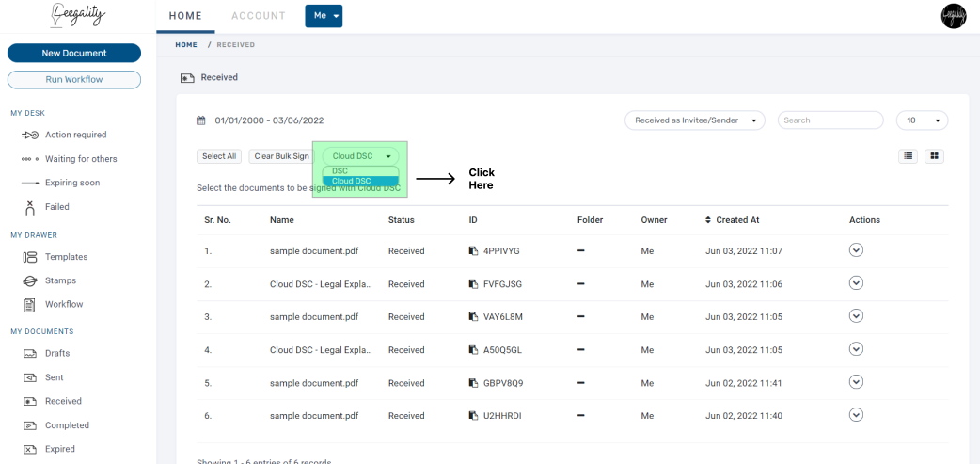Switch to list view icon
The image size is (980, 464).
(908, 155)
